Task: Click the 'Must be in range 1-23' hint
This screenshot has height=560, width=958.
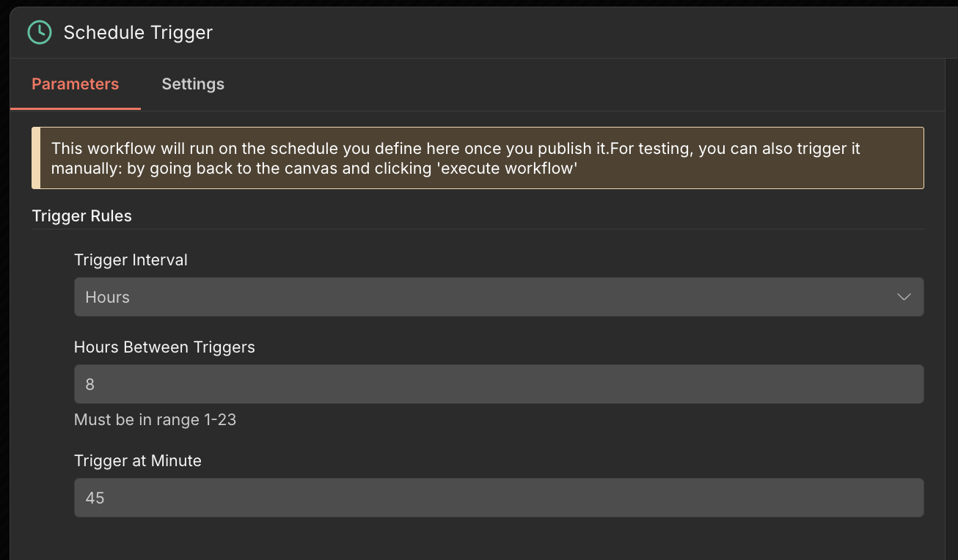Action: pyautogui.click(x=155, y=420)
